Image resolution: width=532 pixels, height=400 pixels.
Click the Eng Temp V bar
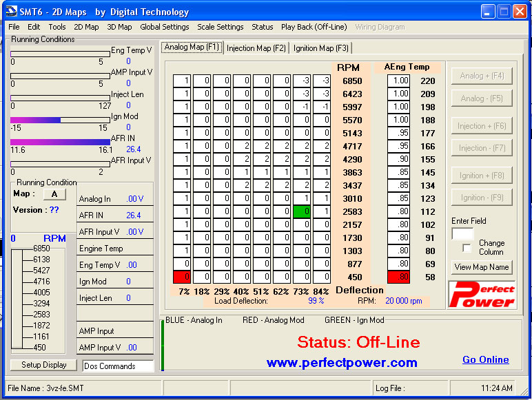(61, 54)
